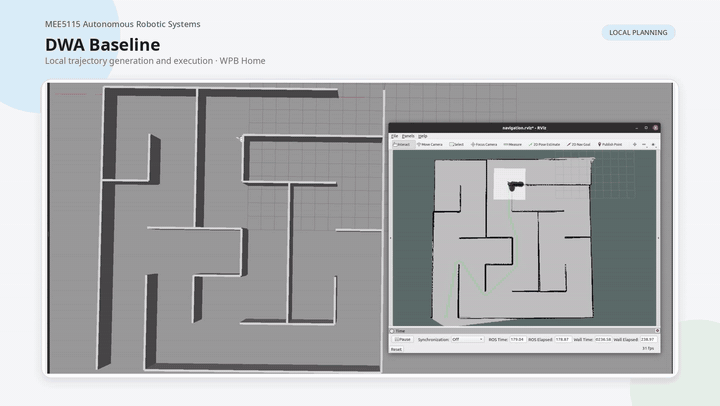Viewport: 720px width, 406px height.
Task: Click the left panel collapse handle in RViz
Action: coord(391,238)
